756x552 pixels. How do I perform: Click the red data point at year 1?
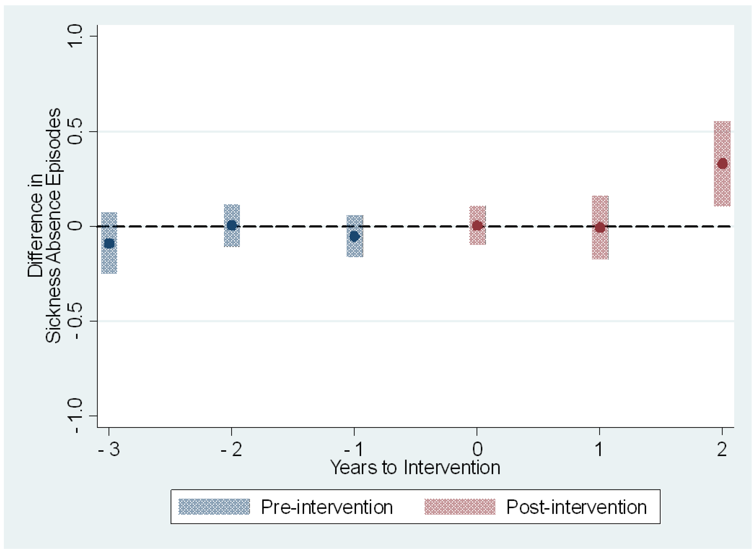point(600,228)
